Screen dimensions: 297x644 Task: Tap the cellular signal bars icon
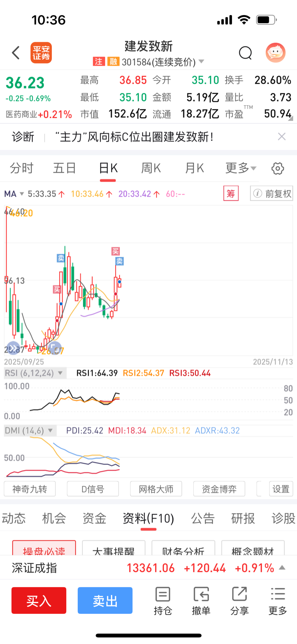225,20
